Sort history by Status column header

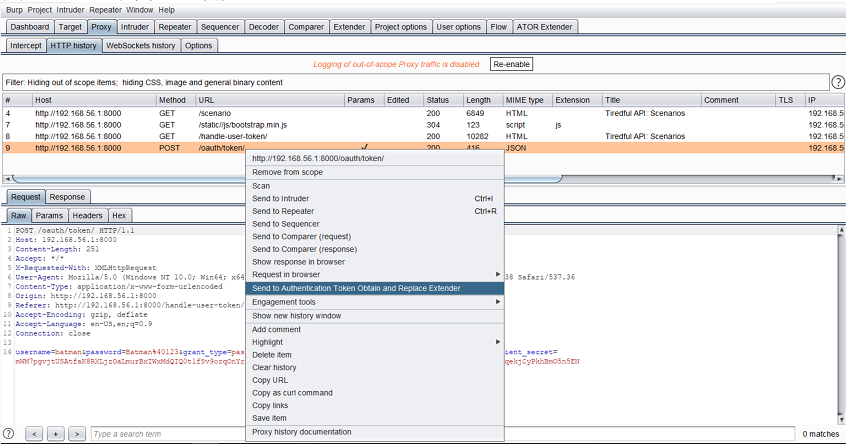click(x=438, y=100)
